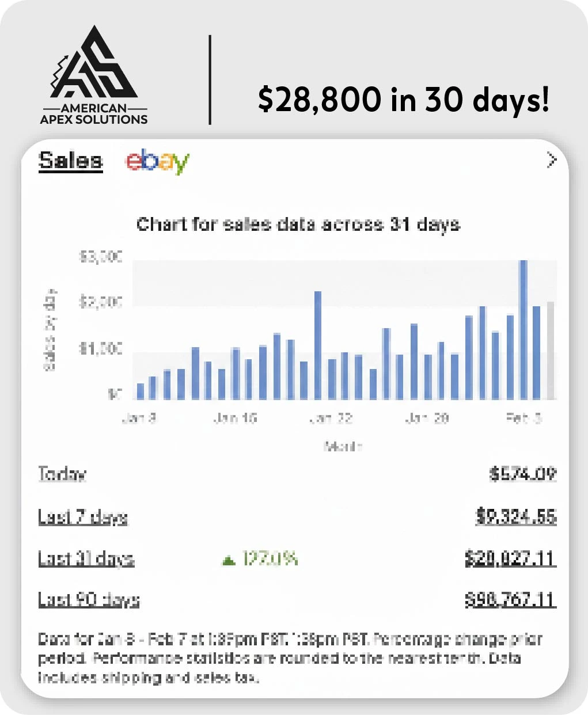Click the green upward triangle indicator
The width and height of the screenshot is (588, 715).
tap(229, 560)
